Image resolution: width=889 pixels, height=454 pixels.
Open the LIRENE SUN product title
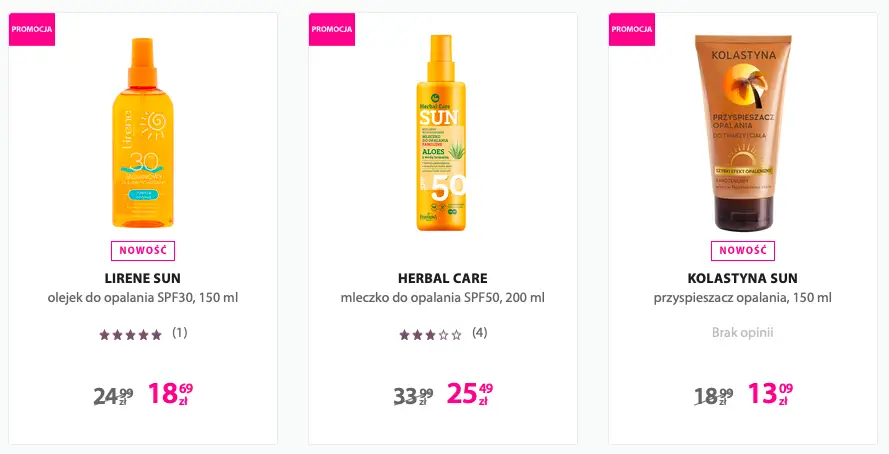143,278
